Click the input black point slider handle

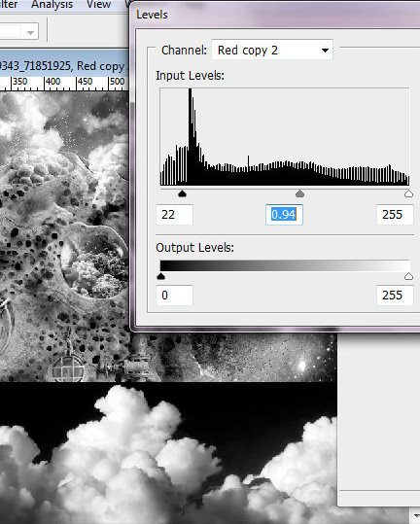coord(182,193)
